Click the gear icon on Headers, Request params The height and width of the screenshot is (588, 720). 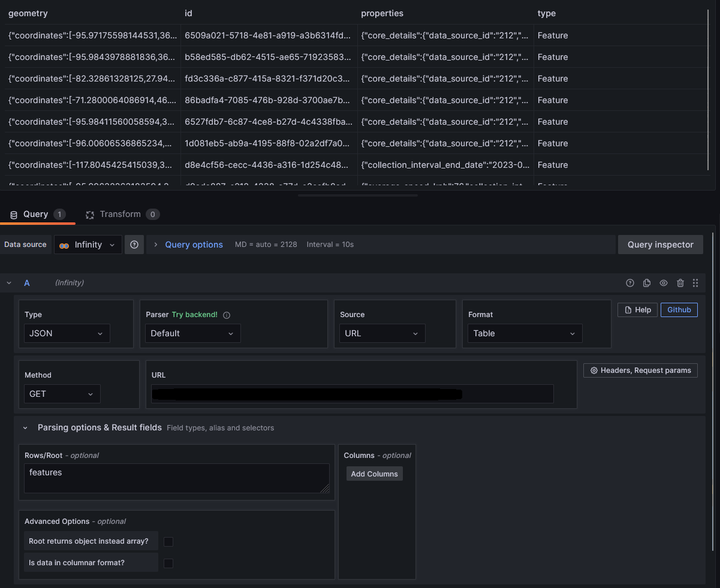pyautogui.click(x=594, y=370)
